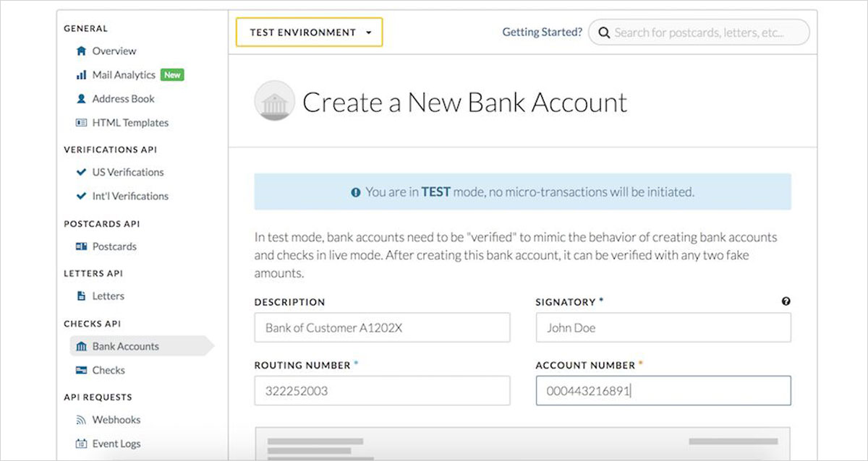This screenshot has height=461, width=868.
Task: Click the Postcards icon in sidebar
Action: pos(81,246)
